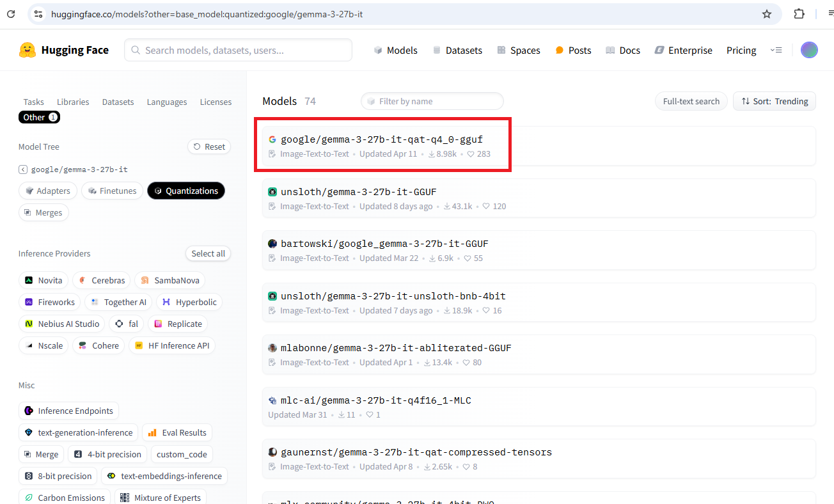Click unsloth avatar on unsloth-bnb-4bit row
Image resolution: width=834 pixels, height=504 pixels.
272,296
